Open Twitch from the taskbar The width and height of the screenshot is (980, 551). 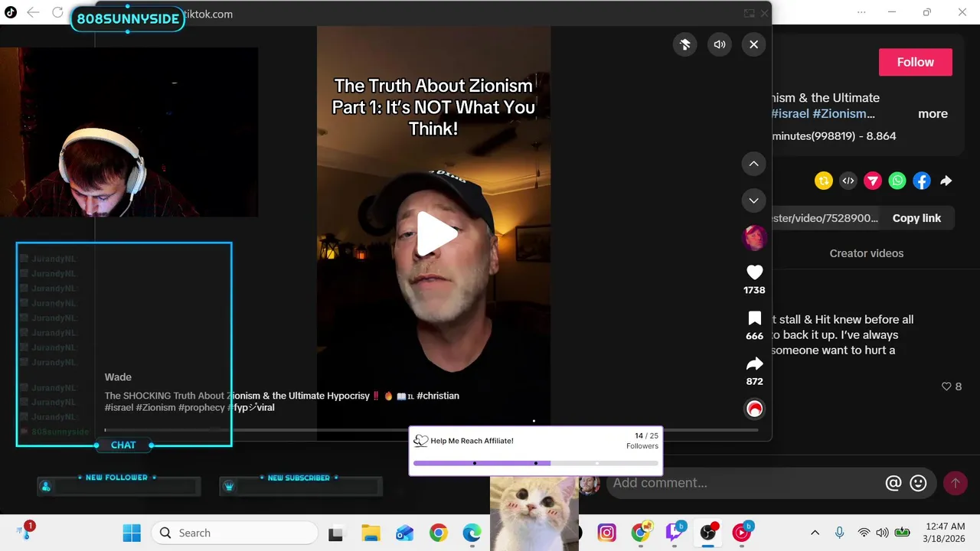675,533
